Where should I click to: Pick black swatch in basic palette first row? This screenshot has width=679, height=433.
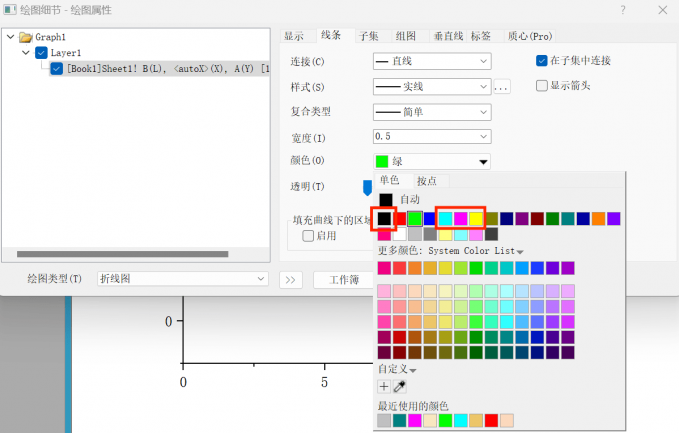[x=384, y=219]
